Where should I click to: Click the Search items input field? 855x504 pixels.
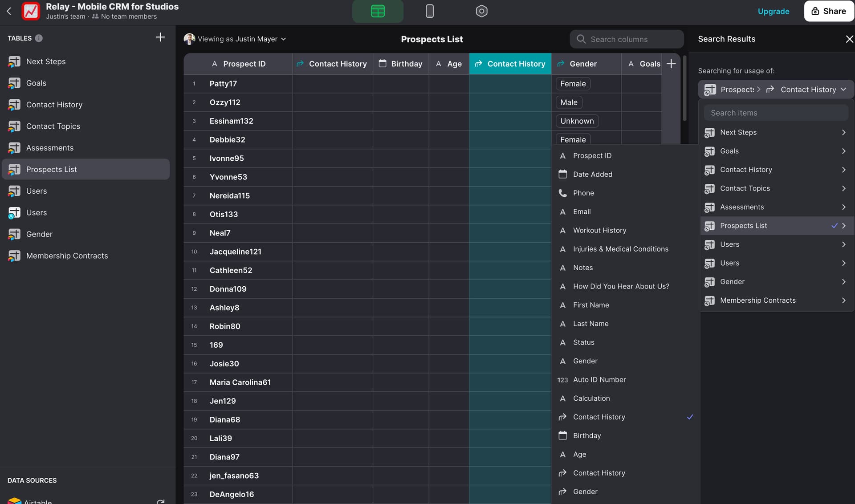tap(776, 113)
